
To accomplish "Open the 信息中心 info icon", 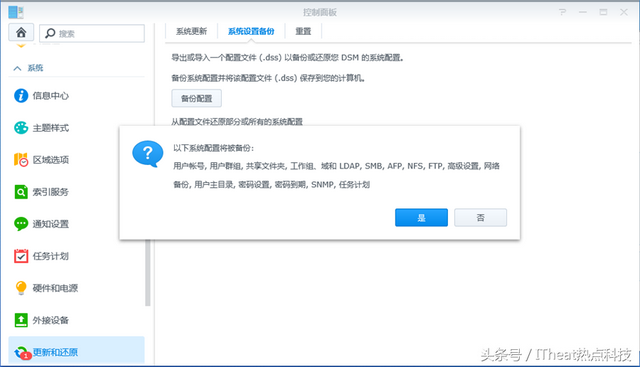I will pyautogui.click(x=21, y=96).
